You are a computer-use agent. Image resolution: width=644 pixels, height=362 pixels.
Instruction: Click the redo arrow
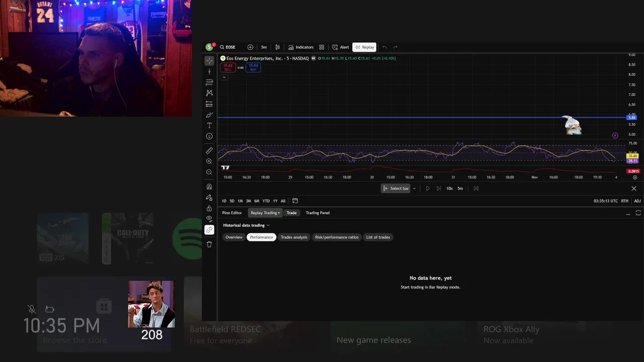(395, 47)
